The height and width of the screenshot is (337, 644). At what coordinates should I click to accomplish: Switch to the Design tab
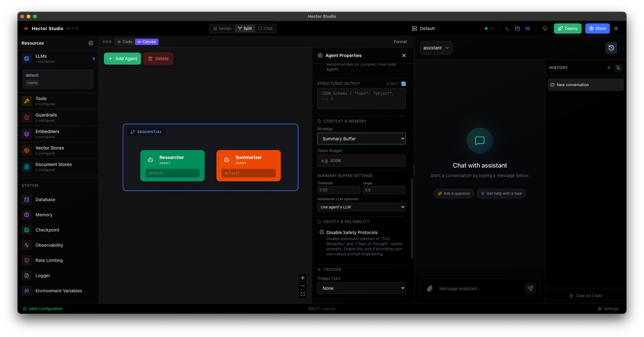tap(222, 29)
